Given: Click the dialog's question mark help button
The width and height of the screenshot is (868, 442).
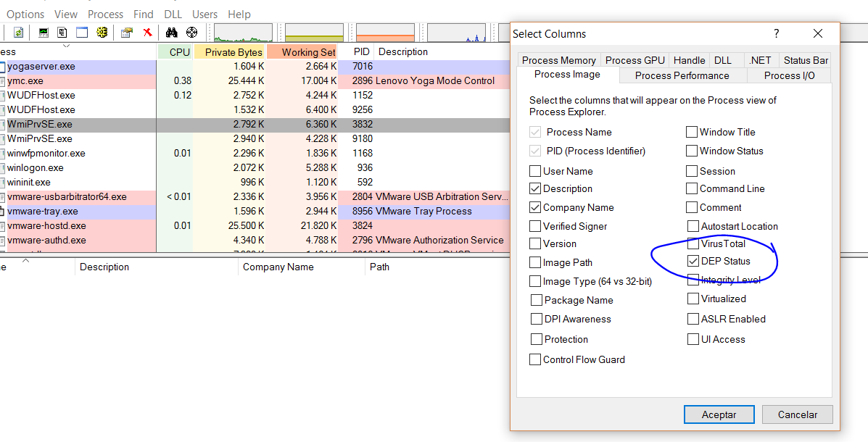Looking at the screenshot, I should click(777, 33).
